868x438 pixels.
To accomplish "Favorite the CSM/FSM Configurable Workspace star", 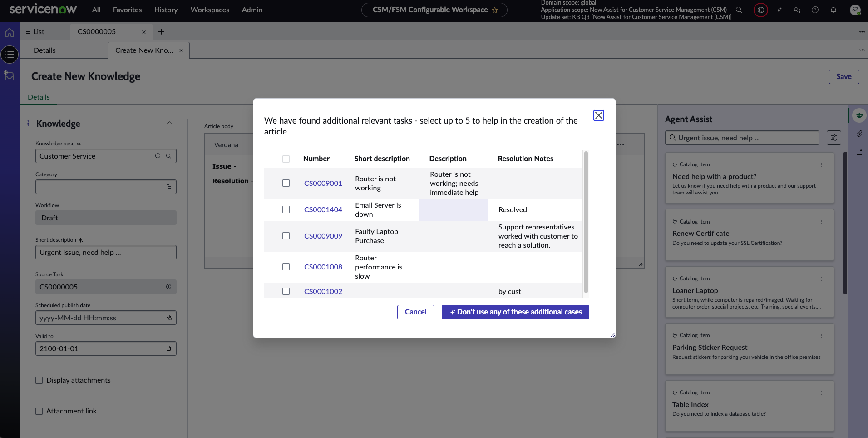I will (495, 10).
